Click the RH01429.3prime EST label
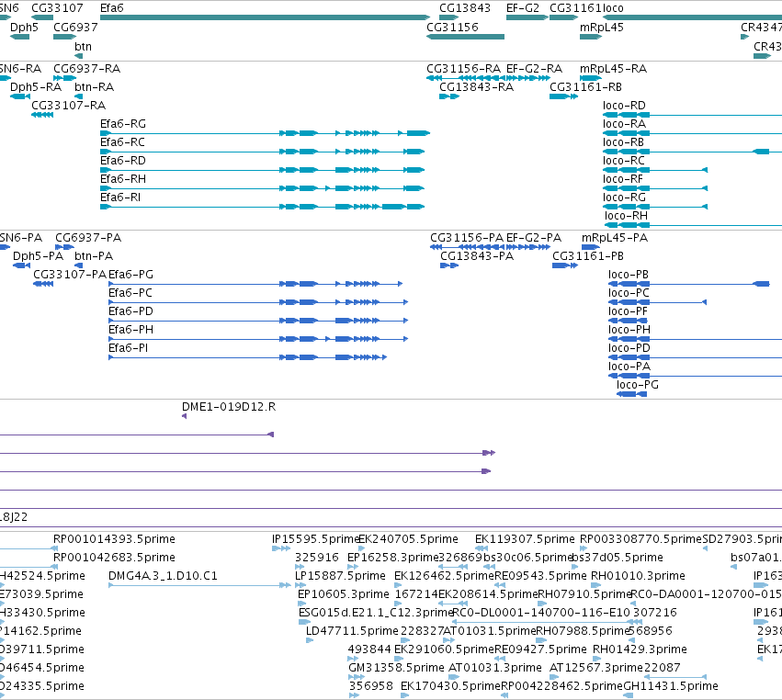The width and height of the screenshot is (782, 700). pyautogui.click(x=640, y=649)
